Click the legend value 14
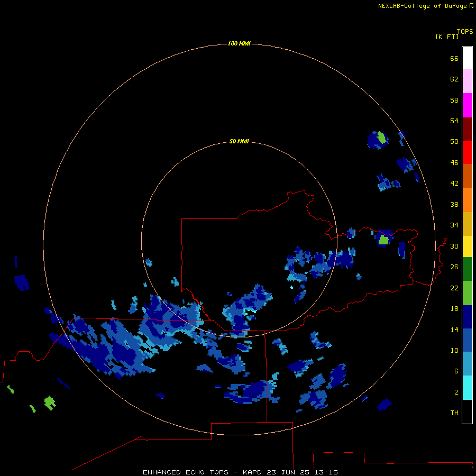This screenshot has height=476, width=476. (454, 329)
